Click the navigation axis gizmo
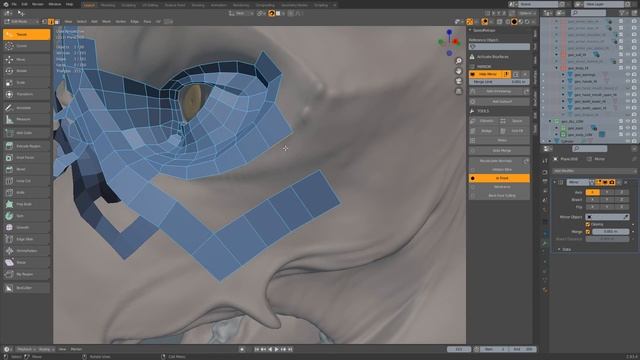 [449, 42]
